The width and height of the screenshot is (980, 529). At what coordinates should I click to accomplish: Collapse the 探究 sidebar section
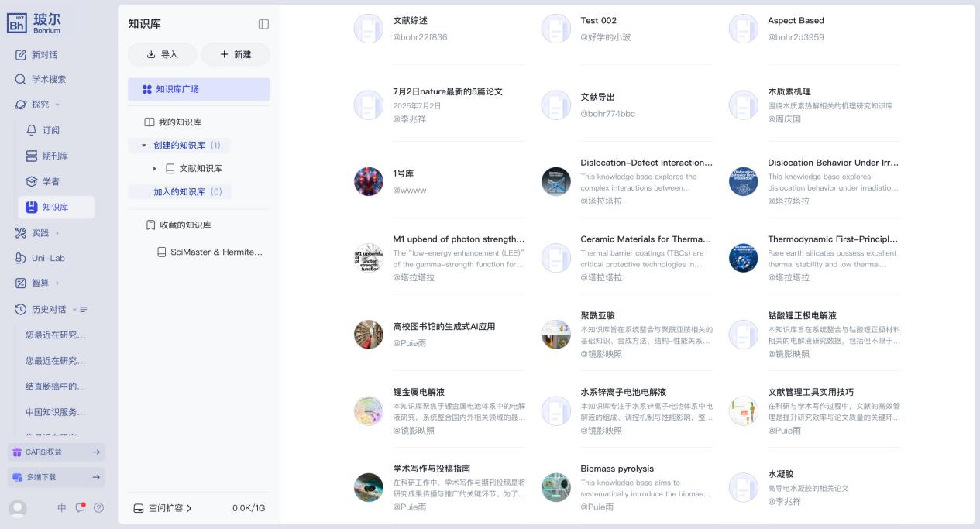[x=57, y=105]
